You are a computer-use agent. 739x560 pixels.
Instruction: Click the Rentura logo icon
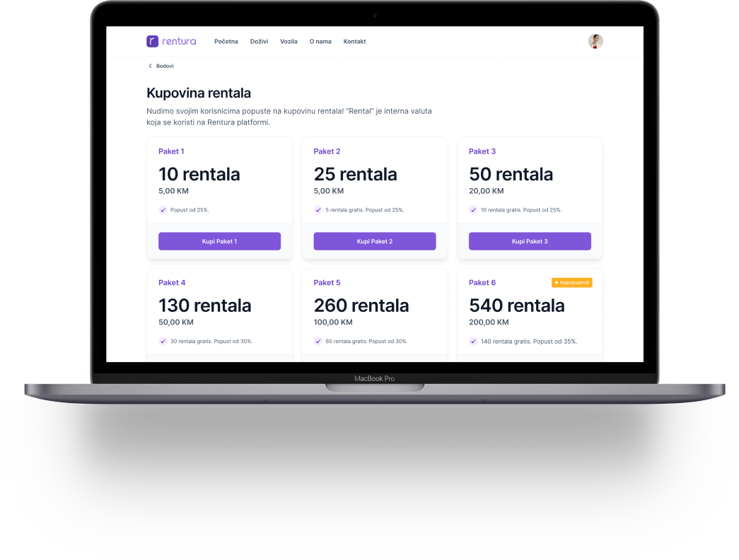pos(152,42)
